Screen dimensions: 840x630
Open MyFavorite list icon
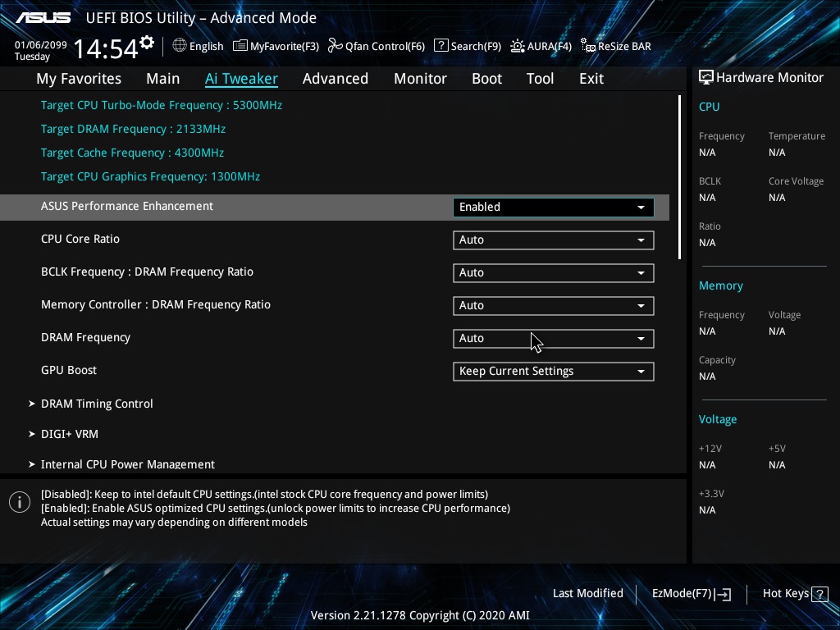coord(240,46)
